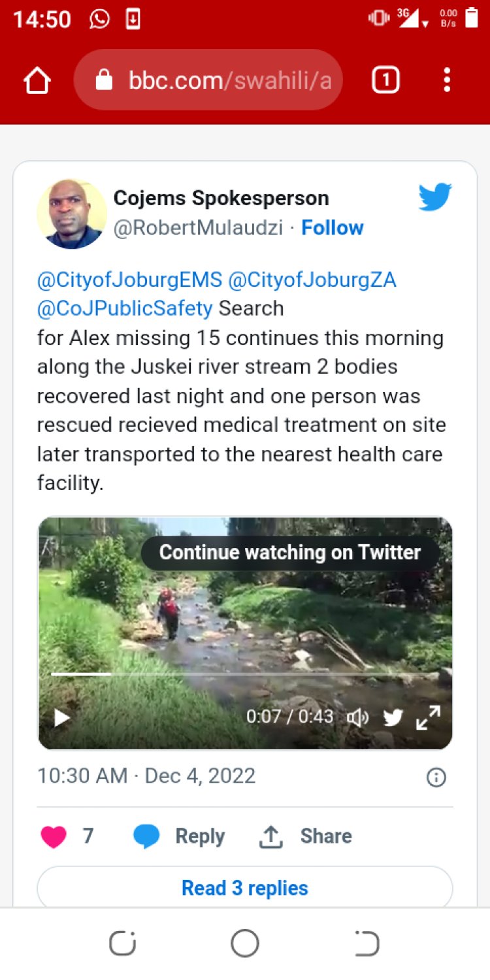Open the @CoJPublicSafety mention link

(124, 308)
